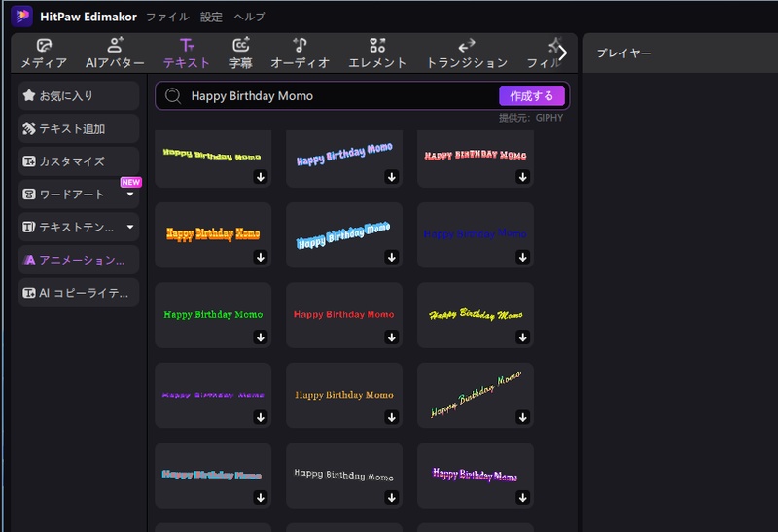The image size is (778, 532).
Task: Download the purple small Happy Birthday sticker
Action: [261, 417]
